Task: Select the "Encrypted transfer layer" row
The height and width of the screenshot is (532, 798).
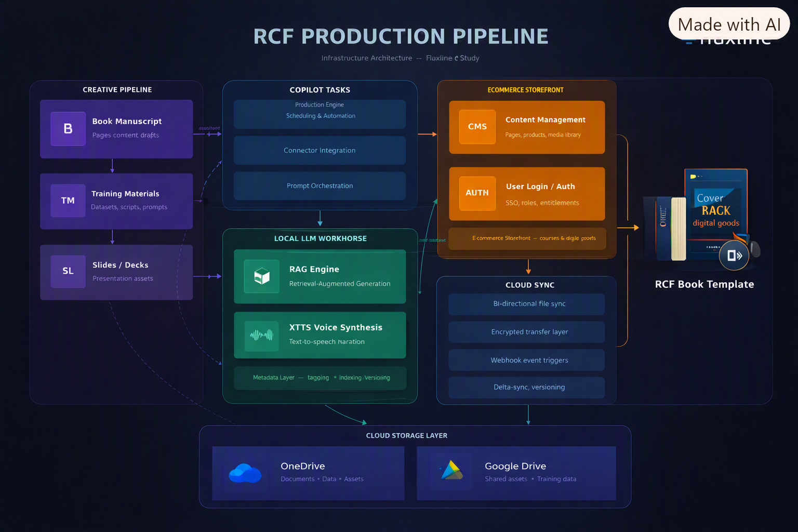Action: [x=527, y=332]
